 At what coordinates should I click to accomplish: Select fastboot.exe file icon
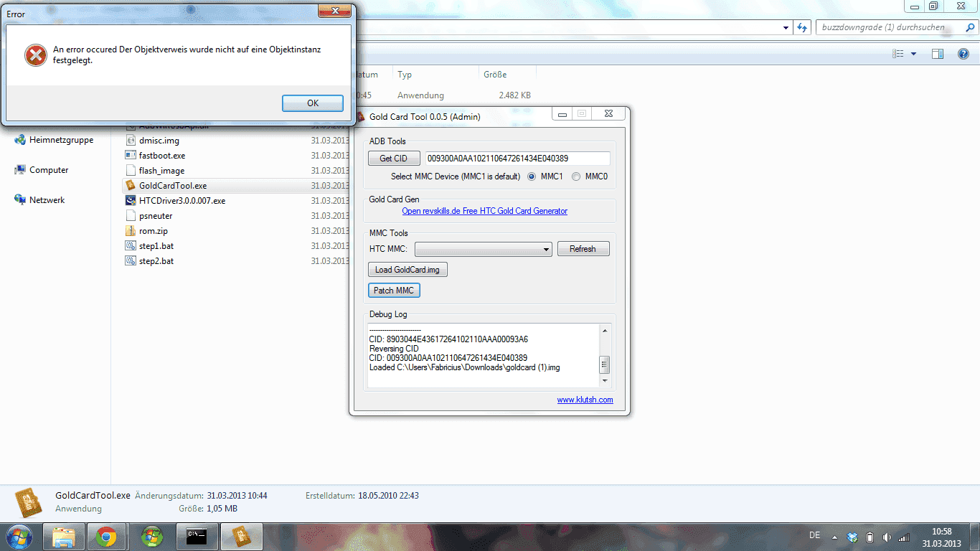click(130, 156)
